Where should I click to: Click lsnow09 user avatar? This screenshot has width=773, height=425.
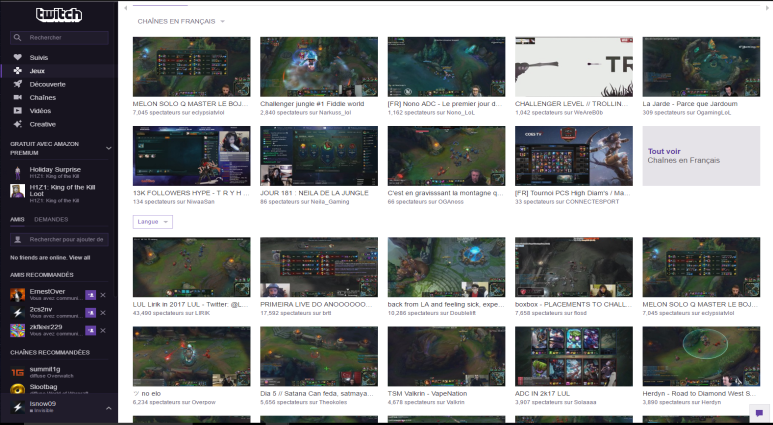[x=18, y=407]
